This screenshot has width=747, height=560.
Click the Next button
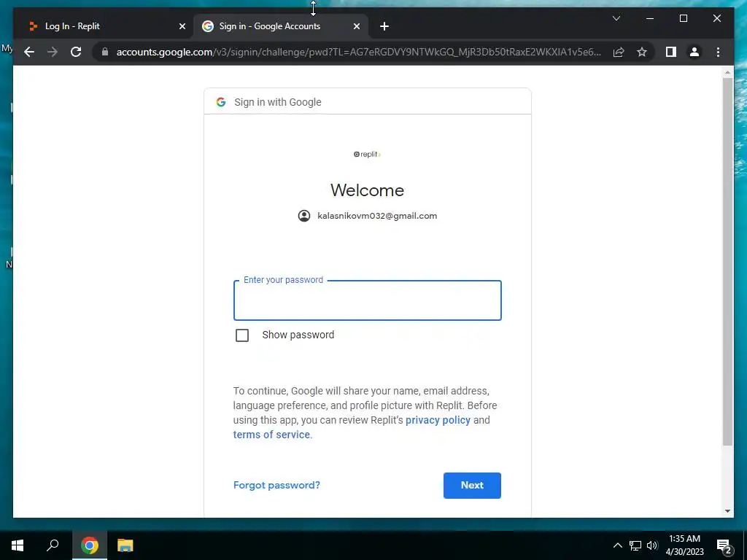point(472,485)
